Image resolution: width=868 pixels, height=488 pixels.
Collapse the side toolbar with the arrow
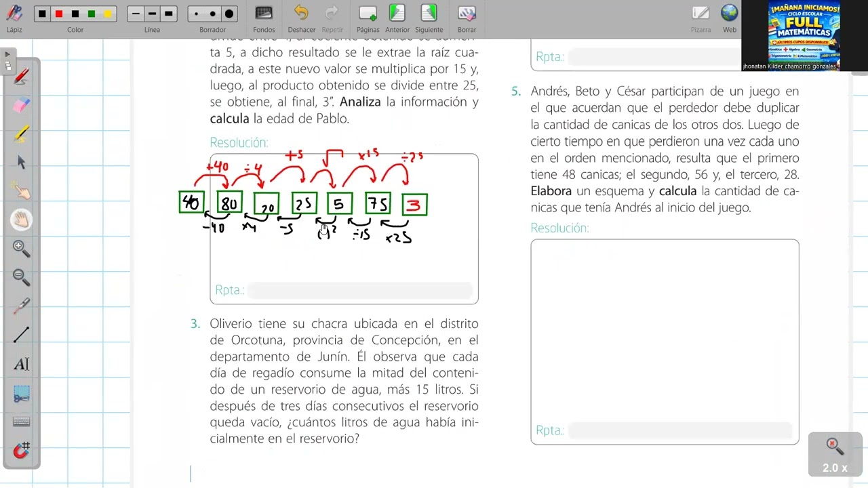tap(7, 54)
